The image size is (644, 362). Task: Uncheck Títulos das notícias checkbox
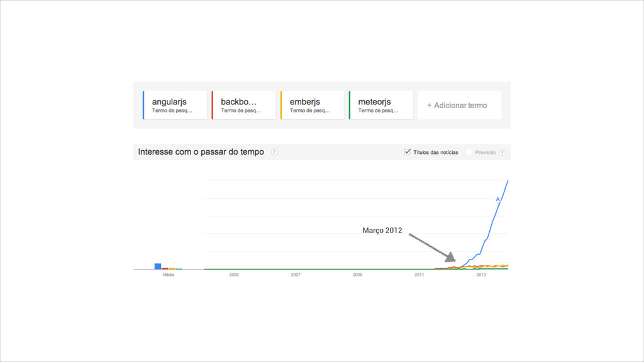tap(407, 152)
